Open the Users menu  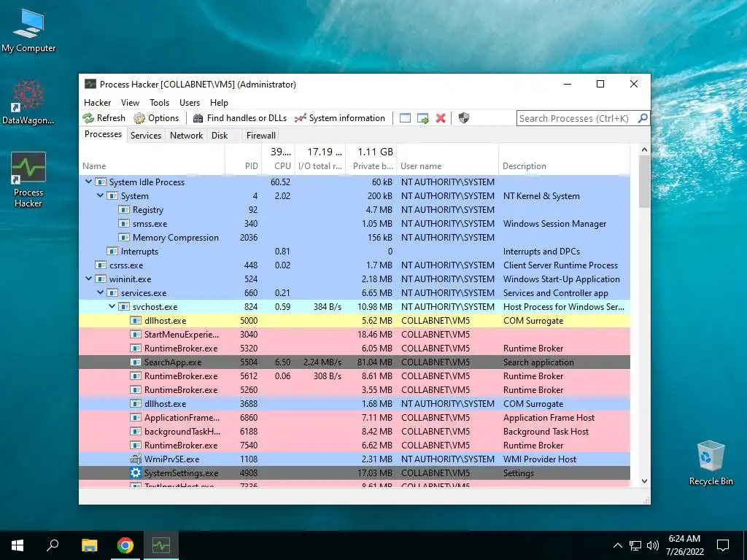coord(190,103)
